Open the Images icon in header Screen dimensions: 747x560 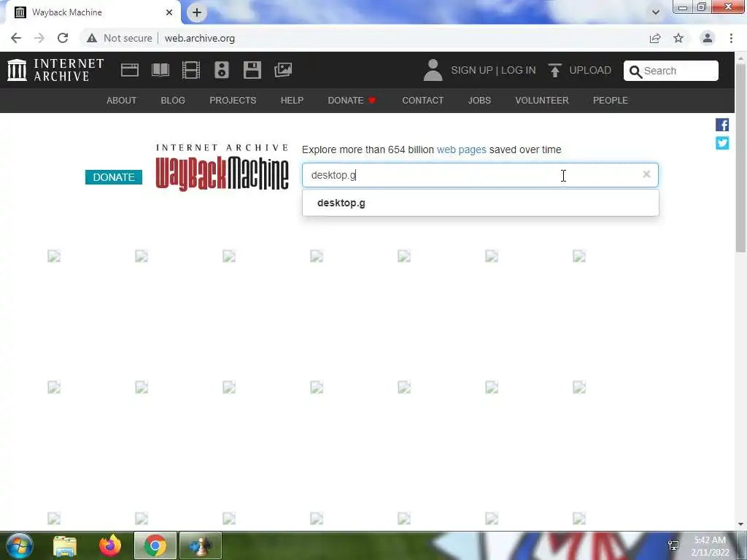283,70
